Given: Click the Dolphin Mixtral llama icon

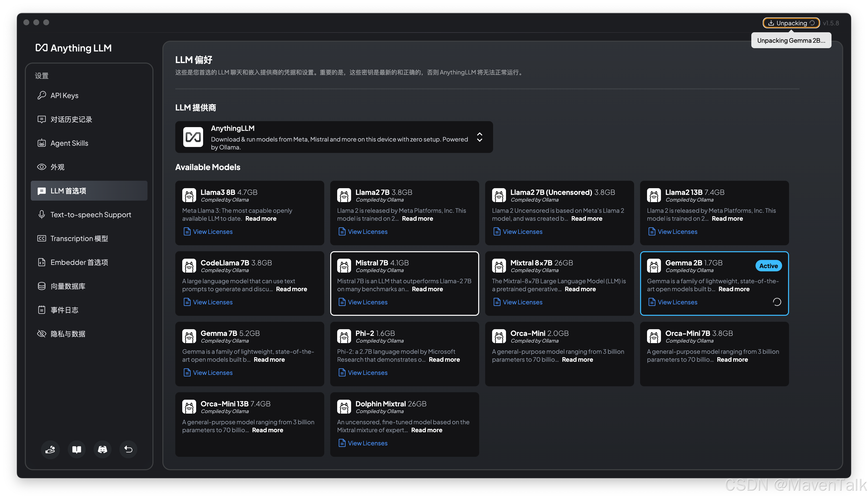Looking at the screenshot, I should click(344, 407).
